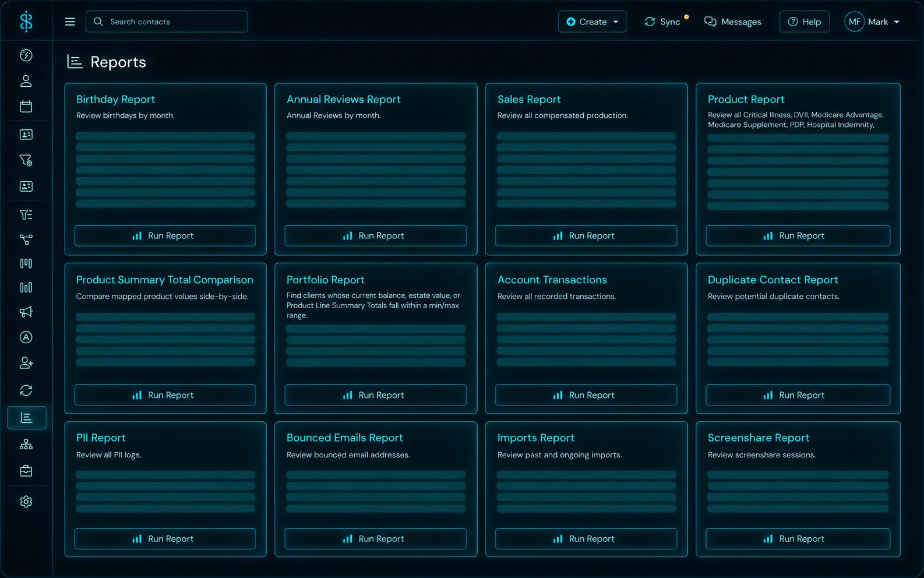Click the Portfolio Report title
Viewport: 924px width, 578px height.
[325, 280]
